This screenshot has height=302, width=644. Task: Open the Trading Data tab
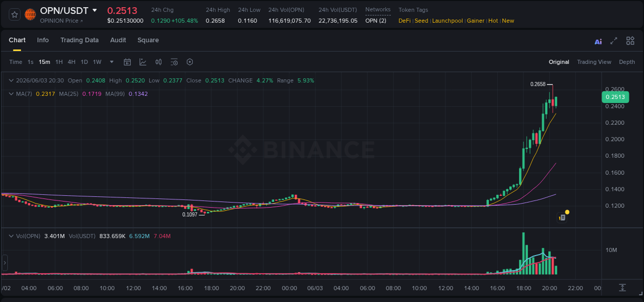(79, 40)
